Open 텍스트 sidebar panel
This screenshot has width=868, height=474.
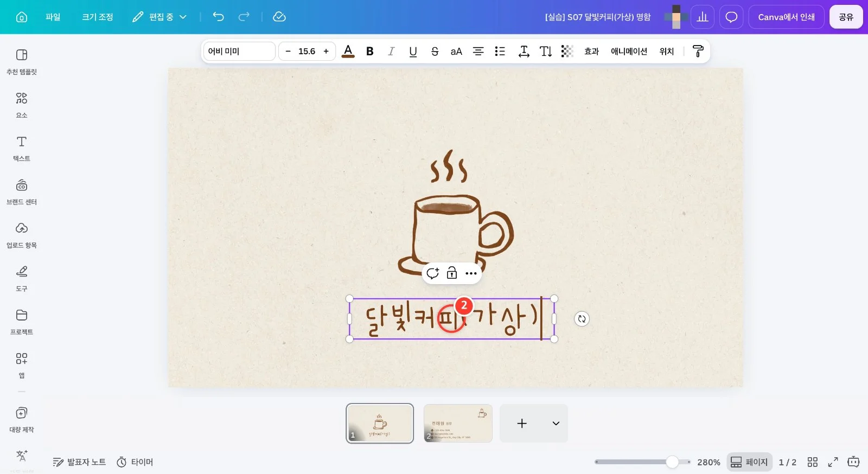coord(22,149)
